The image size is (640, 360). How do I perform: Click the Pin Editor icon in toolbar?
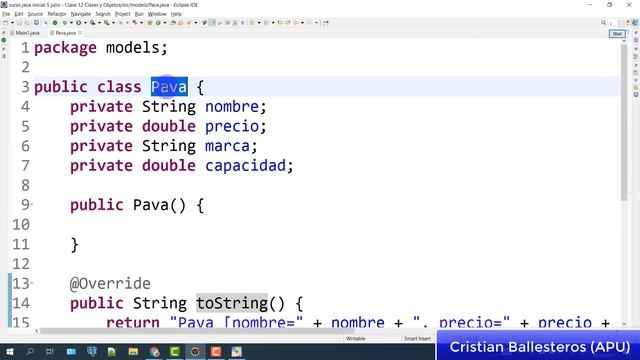pyautogui.click(x=325, y=23)
